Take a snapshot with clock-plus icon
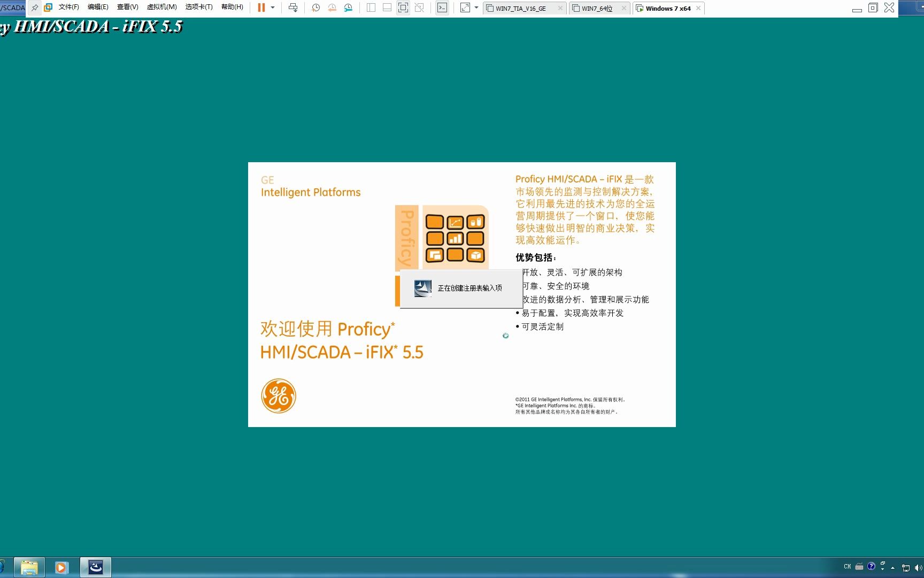 [316, 7]
